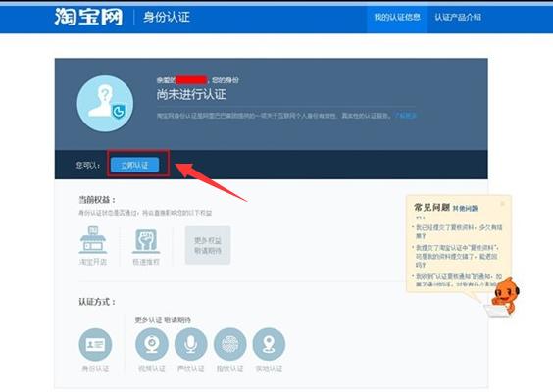This screenshot has width=553, height=392.
Task: Open the first FAQ question about 复核资料
Action: 459,231
